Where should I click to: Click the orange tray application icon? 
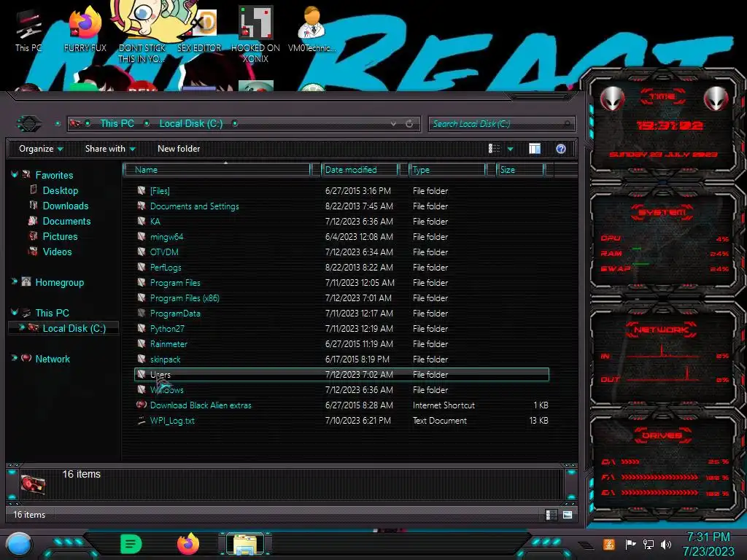(609, 544)
